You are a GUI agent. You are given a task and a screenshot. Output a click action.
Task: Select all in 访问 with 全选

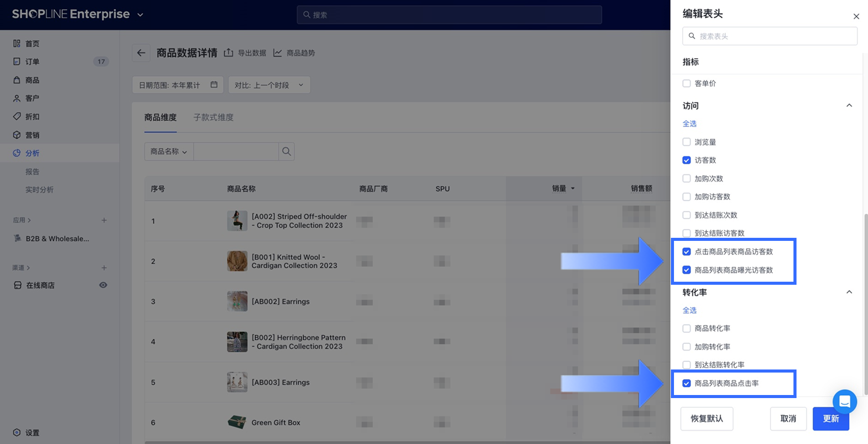(x=689, y=124)
